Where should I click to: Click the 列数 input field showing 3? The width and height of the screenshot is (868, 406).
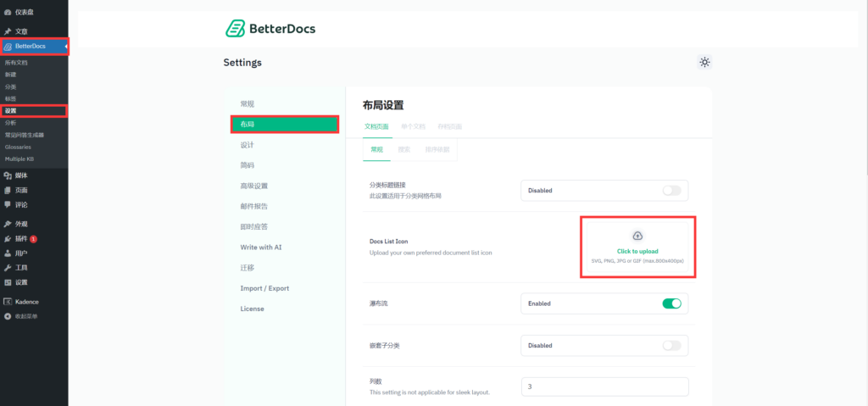(x=605, y=387)
